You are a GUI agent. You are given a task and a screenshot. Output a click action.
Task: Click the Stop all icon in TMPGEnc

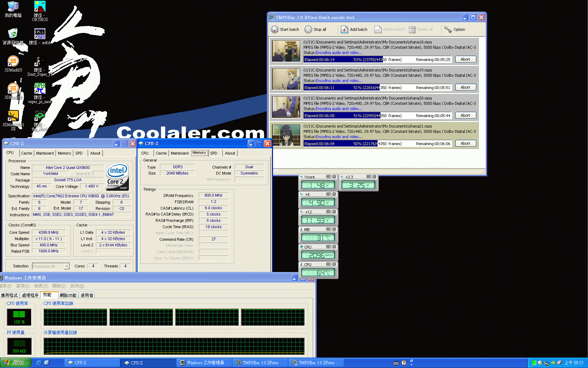(308, 29)
